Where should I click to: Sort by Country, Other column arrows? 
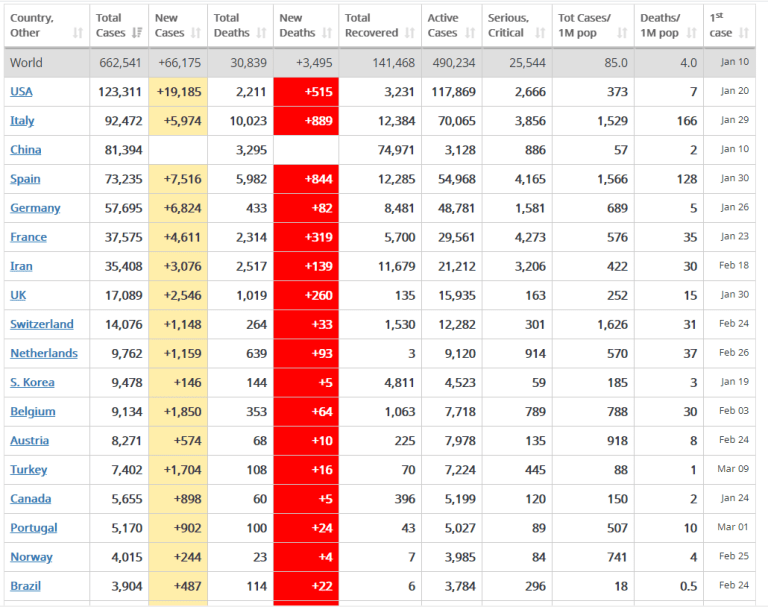[x=78, y=33]
